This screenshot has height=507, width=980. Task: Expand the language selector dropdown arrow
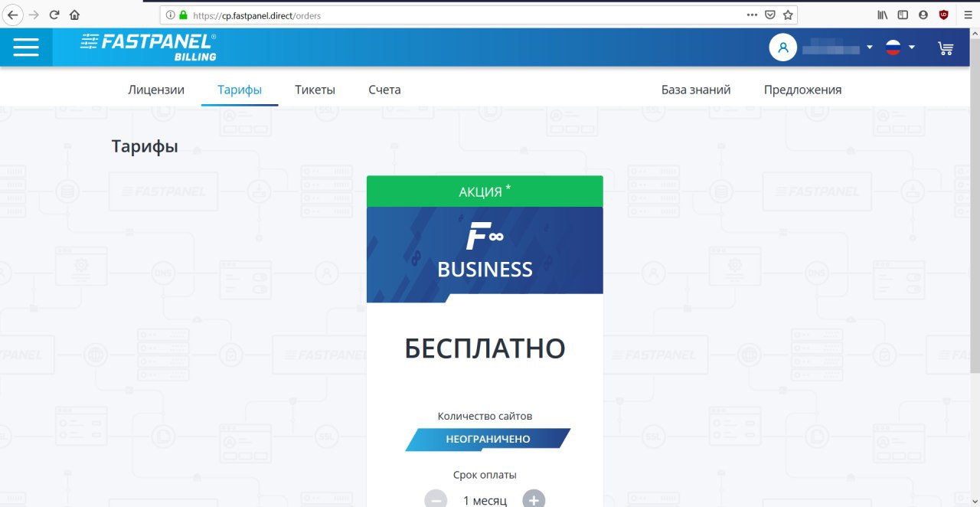pyautogui.click(x=911, y=47)
